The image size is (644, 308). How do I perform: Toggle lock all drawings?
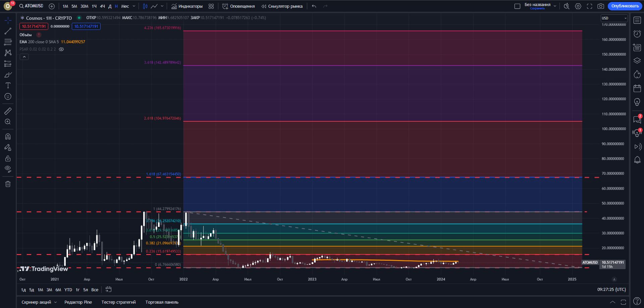[x=8, y=158]
